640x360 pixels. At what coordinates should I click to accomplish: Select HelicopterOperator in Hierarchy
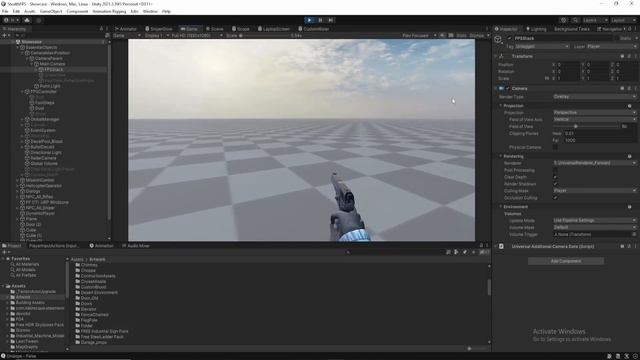click(43, 186)
